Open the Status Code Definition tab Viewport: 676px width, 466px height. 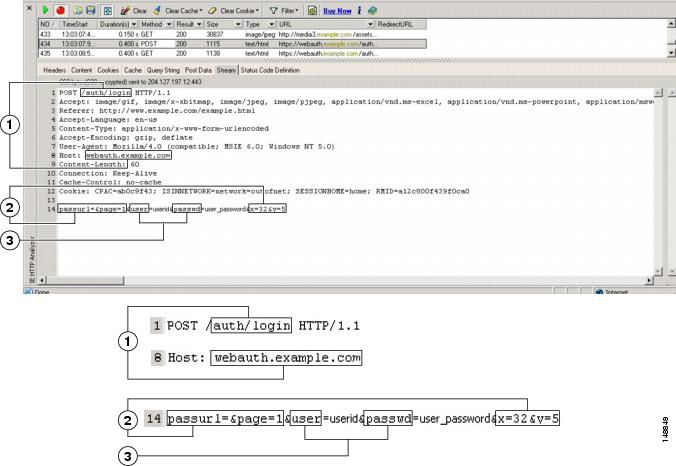click(x=270, y=70)
